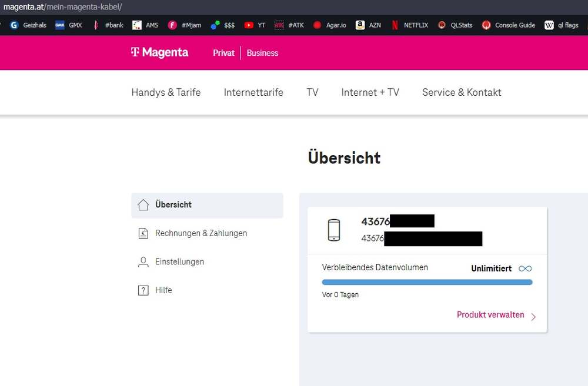Click the Übersicht page heading
Image resolution: width=588 pixels, height=386 pixels.
coord(344,158)
